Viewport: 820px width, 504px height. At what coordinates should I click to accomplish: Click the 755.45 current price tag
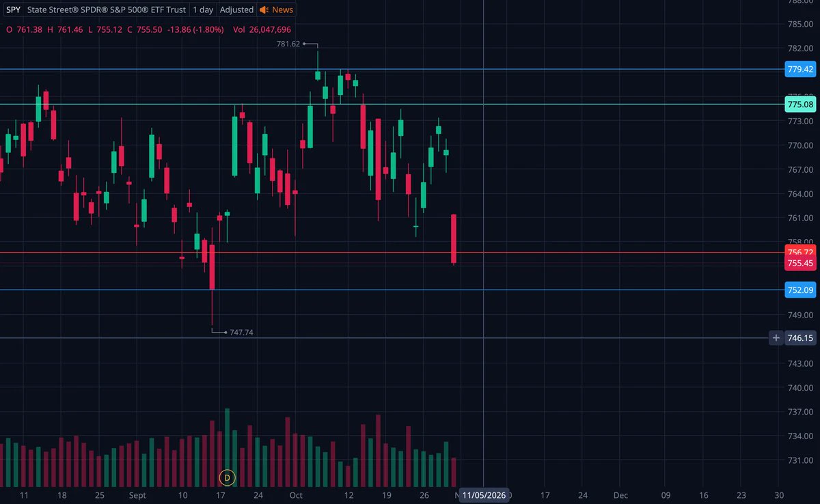[800, 263]
